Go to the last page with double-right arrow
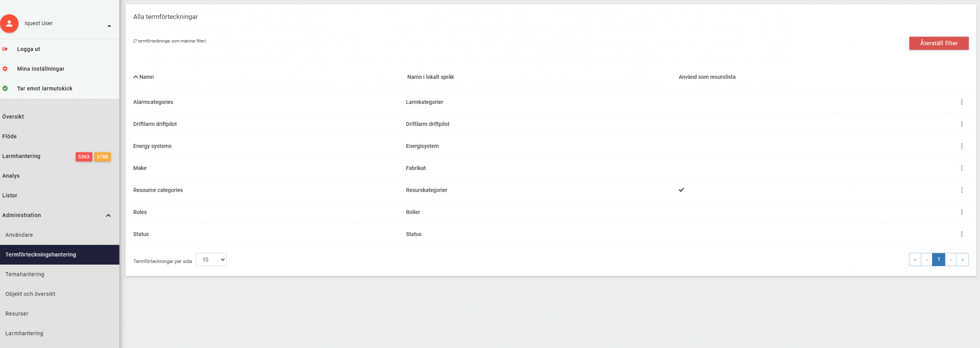This screenshot has height=348, width=980. pyautogui.click(x=962, y=260)
